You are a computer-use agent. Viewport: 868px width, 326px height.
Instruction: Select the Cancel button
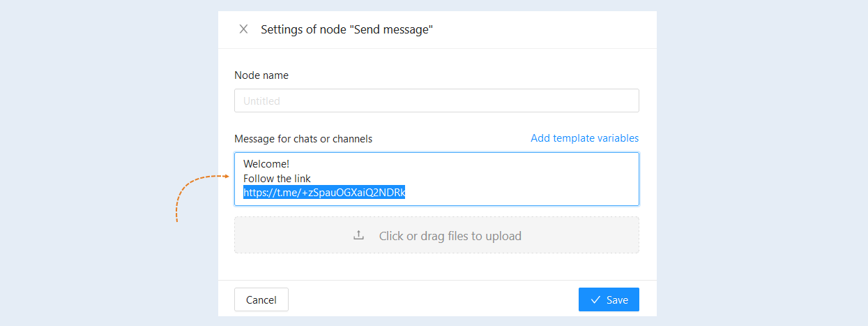pos(261,299)
